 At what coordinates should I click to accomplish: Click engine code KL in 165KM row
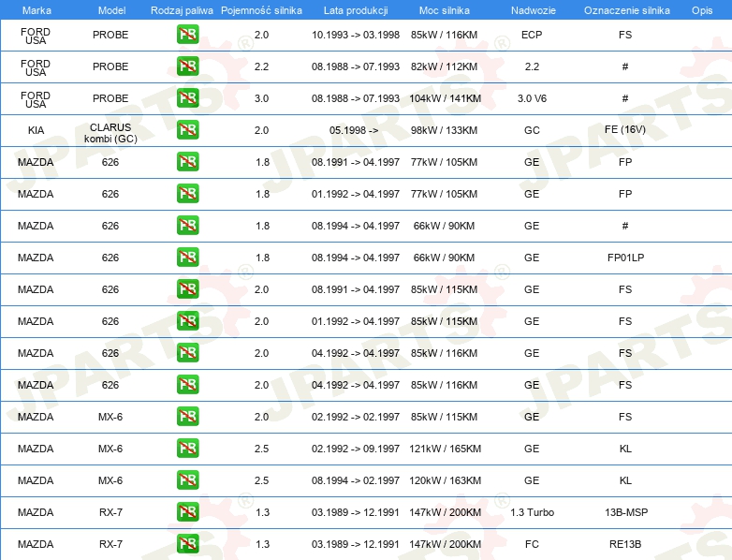(625, 449)
